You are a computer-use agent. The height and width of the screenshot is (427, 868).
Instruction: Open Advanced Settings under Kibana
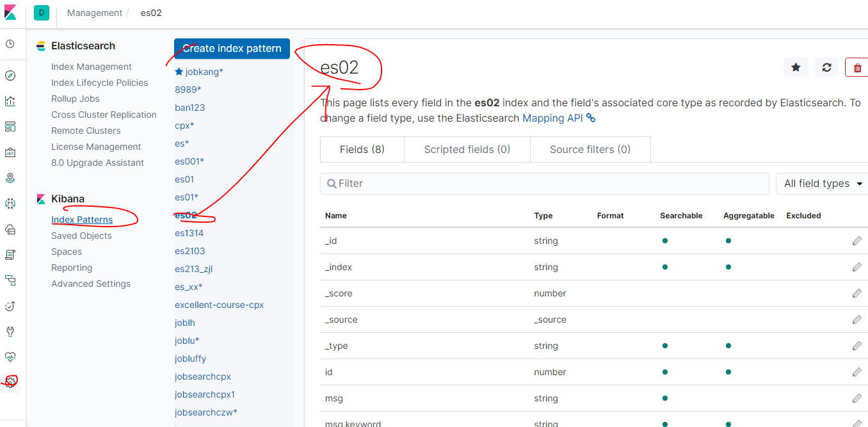pos(91,284)
